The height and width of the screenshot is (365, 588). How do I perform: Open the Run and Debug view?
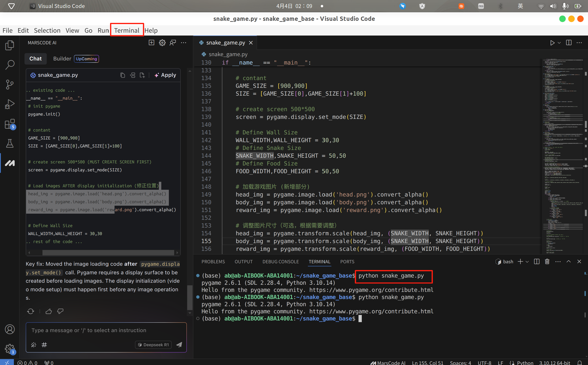click(x=10, y=104)
